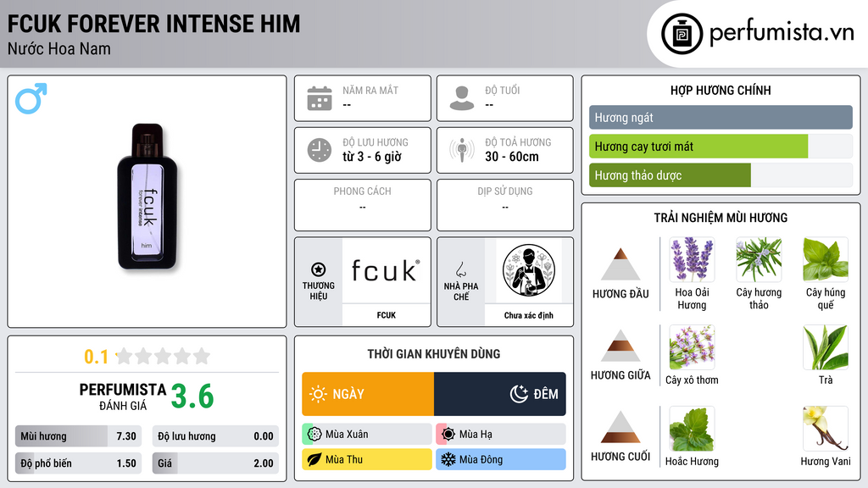Click the sillage icon beside Độ toả hương
Screen dimensions: 868x488
coord(462,150)
